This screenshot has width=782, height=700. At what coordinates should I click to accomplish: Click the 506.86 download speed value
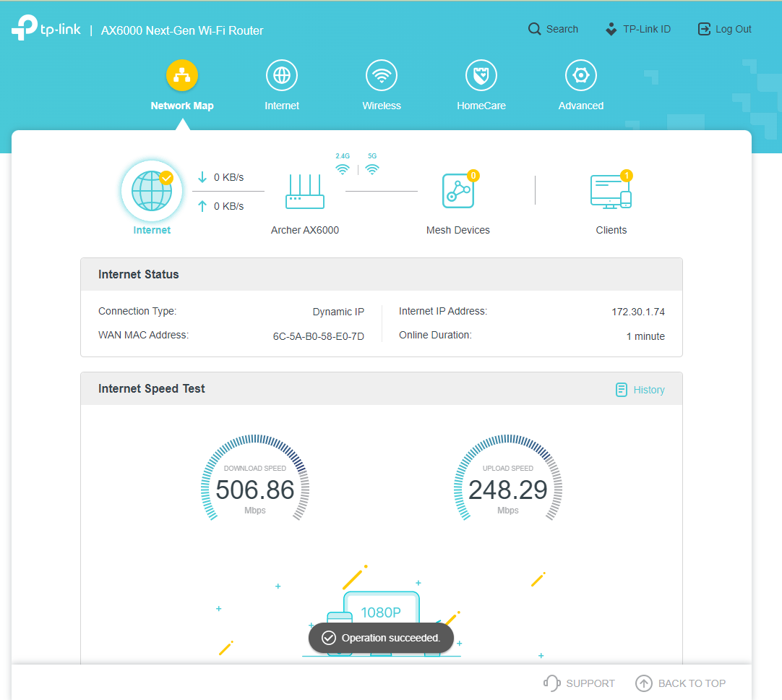tap(255, 490)
